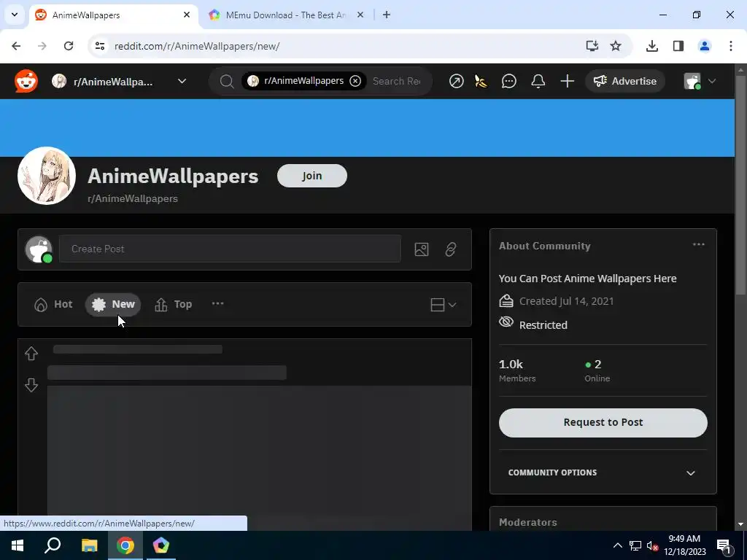Viewport: 747px width, 560px height.
Task: Open the Reddit Recap banana icon
Action: (x=481, y=82)
